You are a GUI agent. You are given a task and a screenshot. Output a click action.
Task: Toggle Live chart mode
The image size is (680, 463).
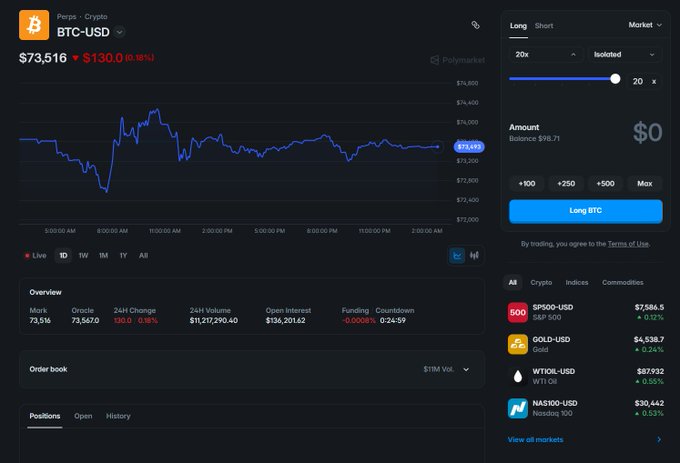[x=36, y=256]
